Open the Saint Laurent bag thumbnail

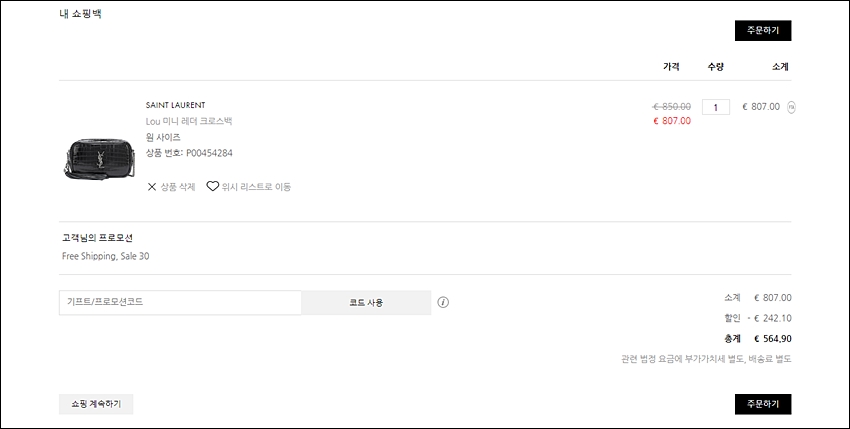[x=99, y=158]
